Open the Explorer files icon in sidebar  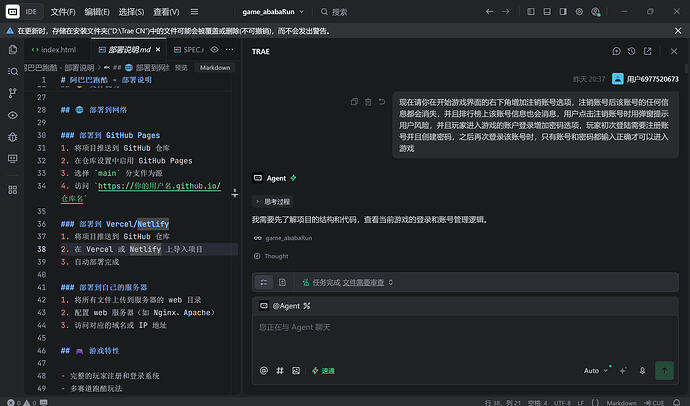(13, 49)
